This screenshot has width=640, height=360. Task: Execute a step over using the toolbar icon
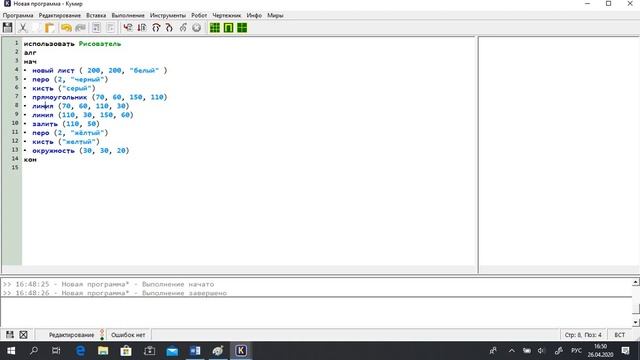point(156,28)
